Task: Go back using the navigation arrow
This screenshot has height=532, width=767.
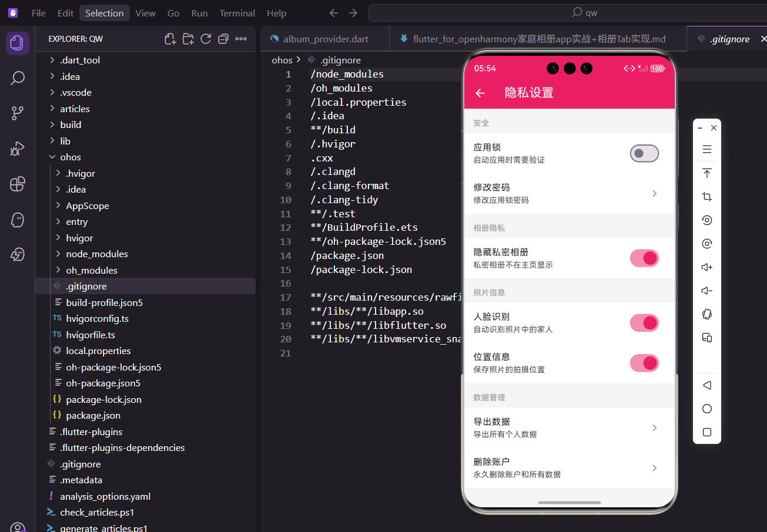Action: pos(334,13)
